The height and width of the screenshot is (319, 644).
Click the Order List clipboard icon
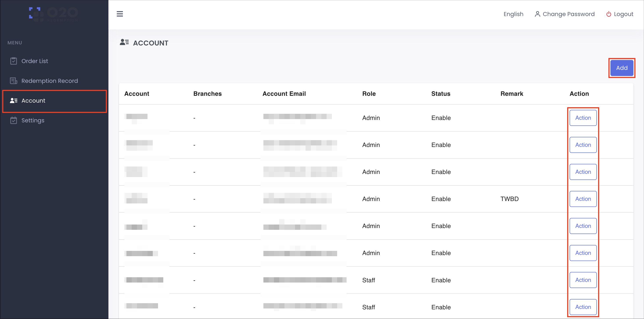pos(14,61)
